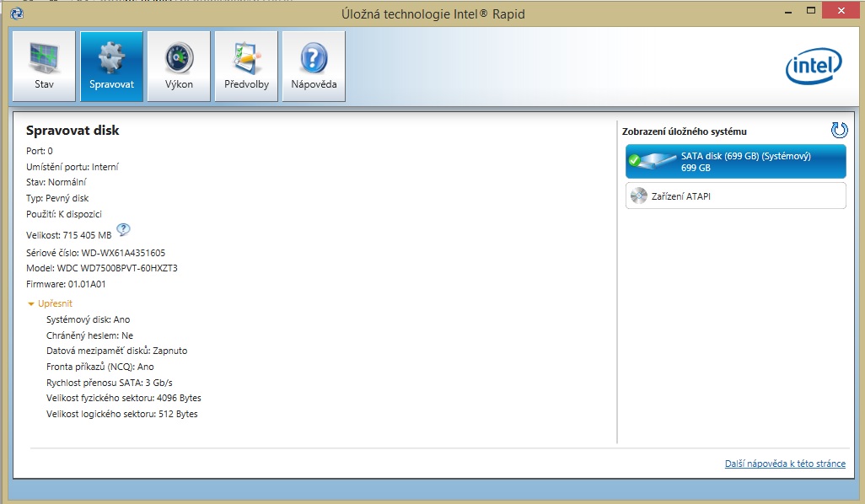Click Velikost logického sektoru: 512 Bytes
The width and height of the screenshot is (865, 504).
[x=122, y=414]
